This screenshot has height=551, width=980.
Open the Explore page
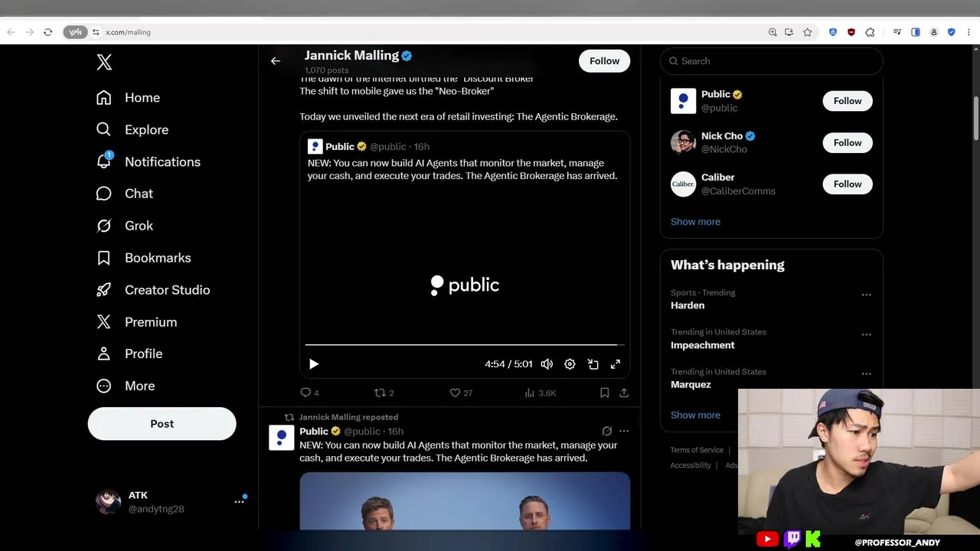point(132,130)
